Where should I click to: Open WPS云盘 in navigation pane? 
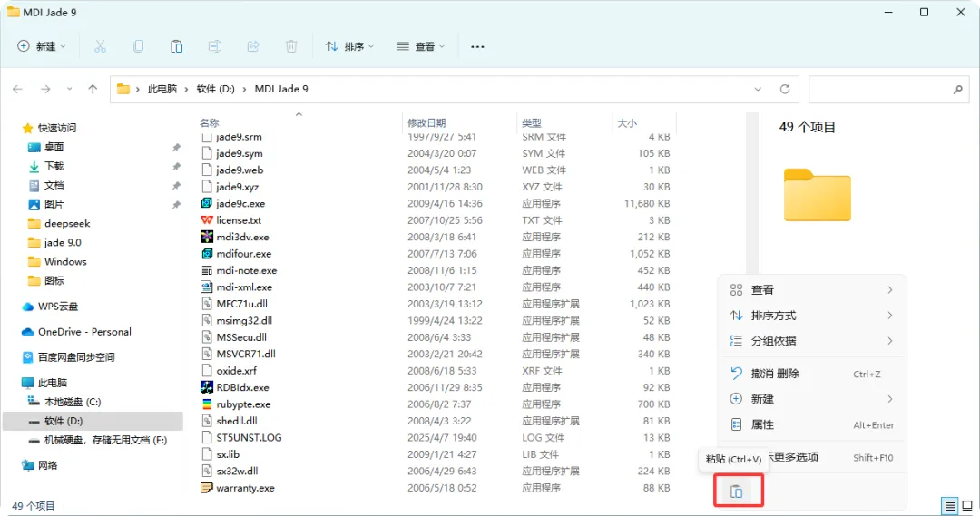tap(57, 307)
